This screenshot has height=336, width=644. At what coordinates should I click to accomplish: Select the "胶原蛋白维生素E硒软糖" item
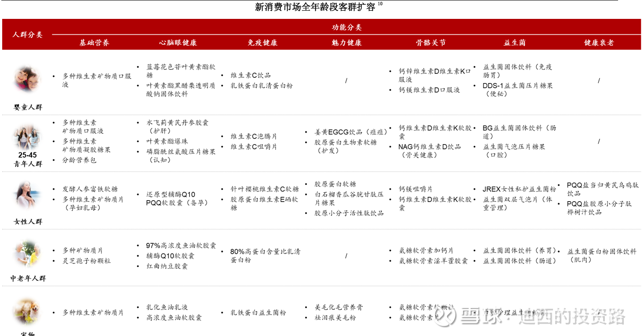point(265,203)
